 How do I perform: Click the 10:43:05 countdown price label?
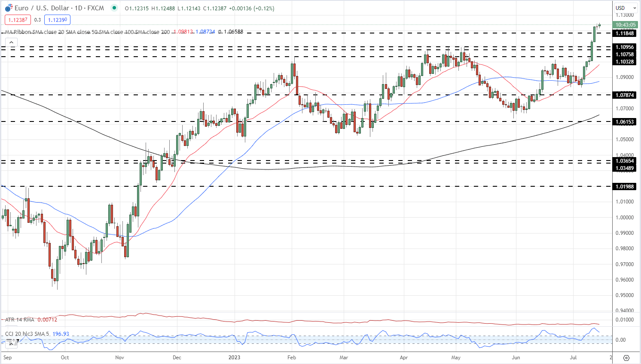tap(625, 25)
